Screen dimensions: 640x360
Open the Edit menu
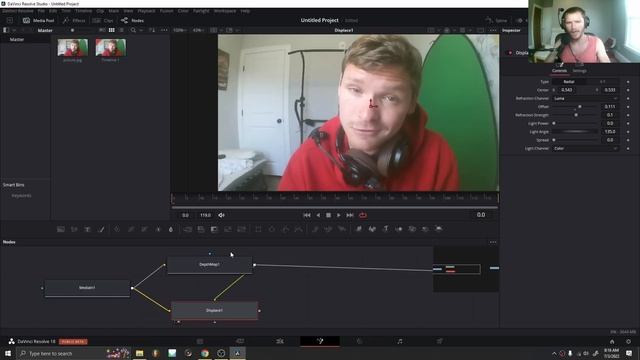[53, 11]
